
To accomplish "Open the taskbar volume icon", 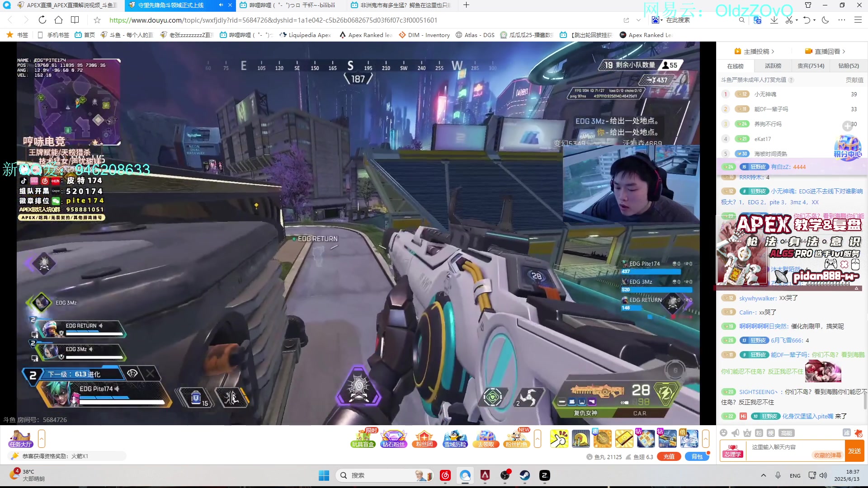I will coord(823,475).
